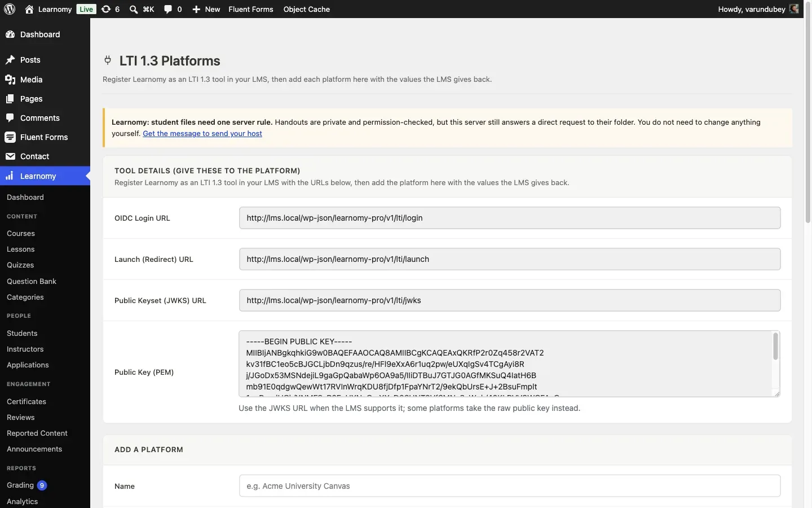Click the platform Name input field

tap(510, 486)
